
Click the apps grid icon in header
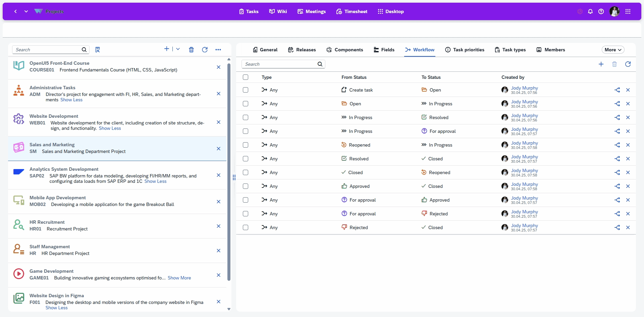(628, 11)
